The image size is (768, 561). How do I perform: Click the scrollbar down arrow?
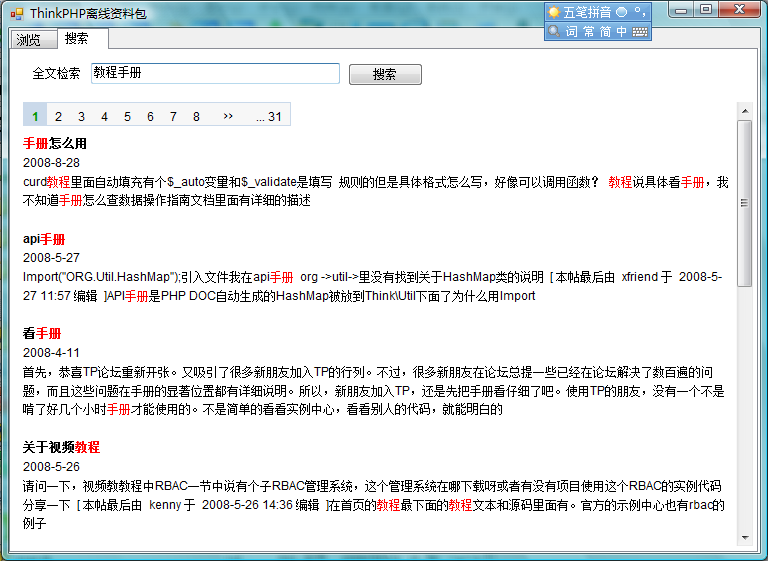[x=745, y=537]
